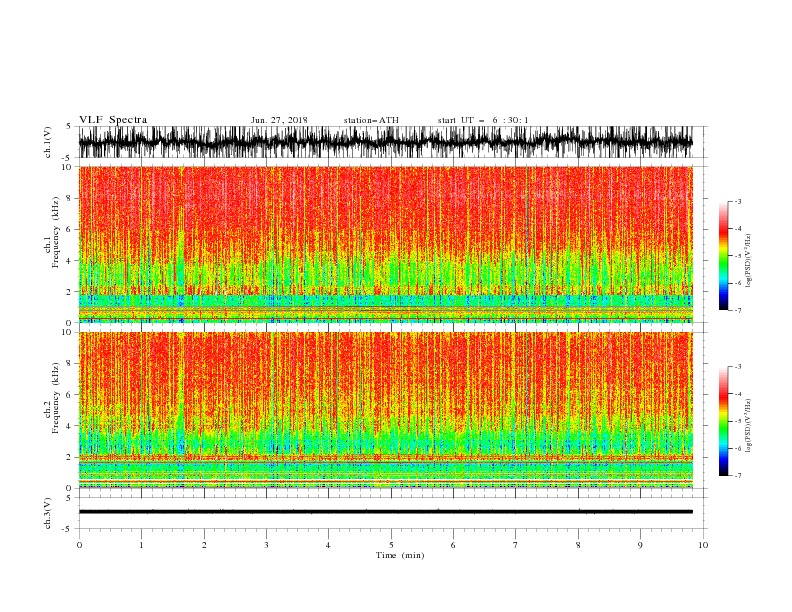Click the time-axis tick label "7"

tap(516, 545)
